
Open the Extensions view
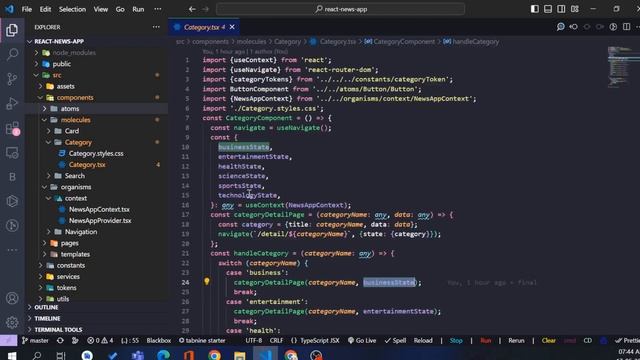click(x=12, y=129)
